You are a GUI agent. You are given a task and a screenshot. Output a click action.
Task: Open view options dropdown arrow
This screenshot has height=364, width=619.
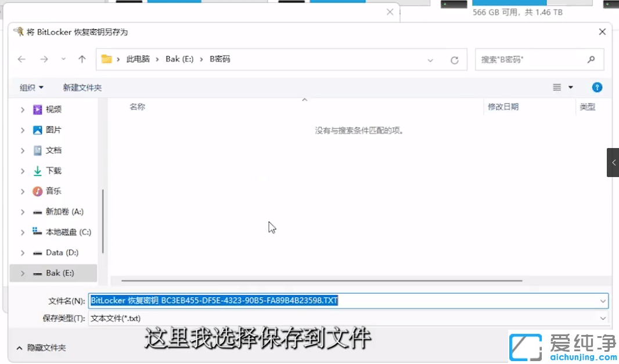pyautogui.click(x=570, y=87)
